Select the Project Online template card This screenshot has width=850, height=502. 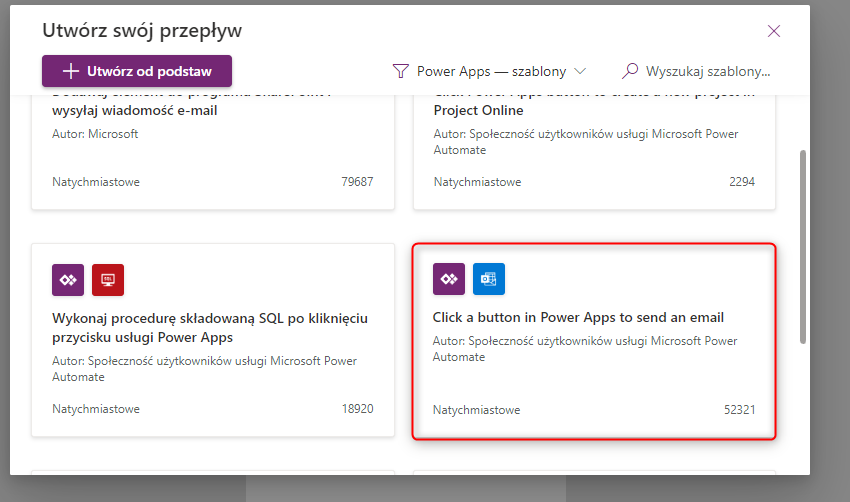pos(594,150)
